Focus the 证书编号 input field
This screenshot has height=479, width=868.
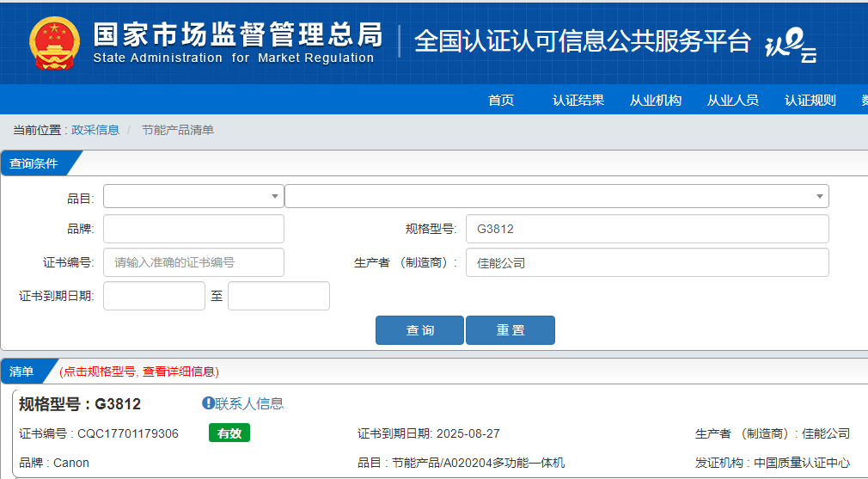193,262
